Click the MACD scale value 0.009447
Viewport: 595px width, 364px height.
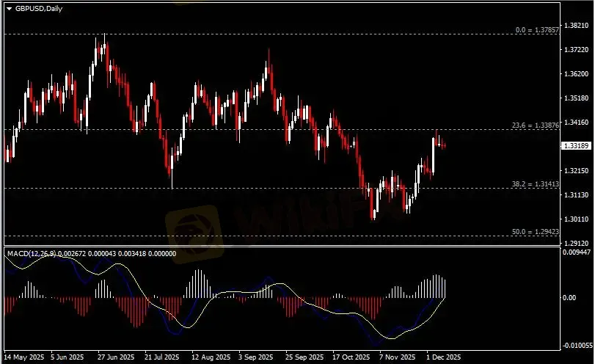tap(577, 252)
